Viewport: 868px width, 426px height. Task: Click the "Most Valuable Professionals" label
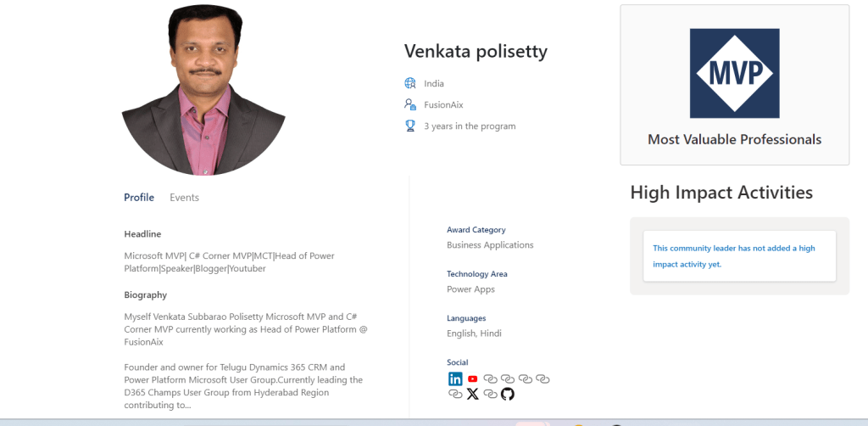click(x=734, y=139)
